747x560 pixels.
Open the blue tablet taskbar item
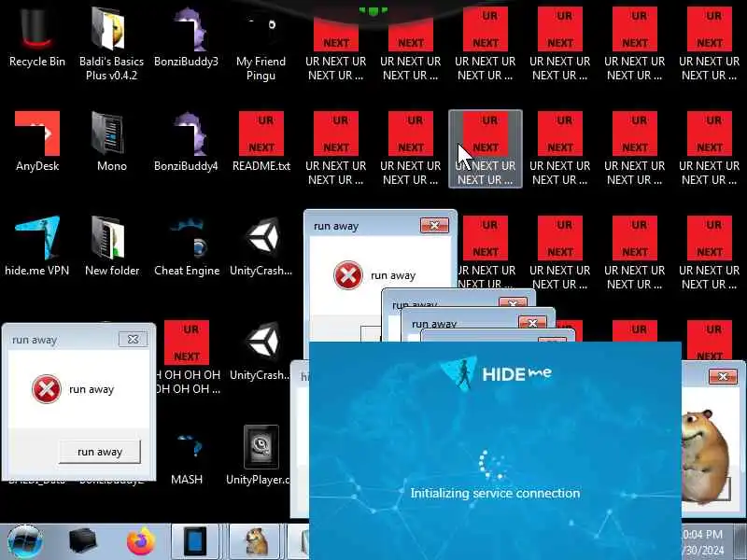pos(195,542)
